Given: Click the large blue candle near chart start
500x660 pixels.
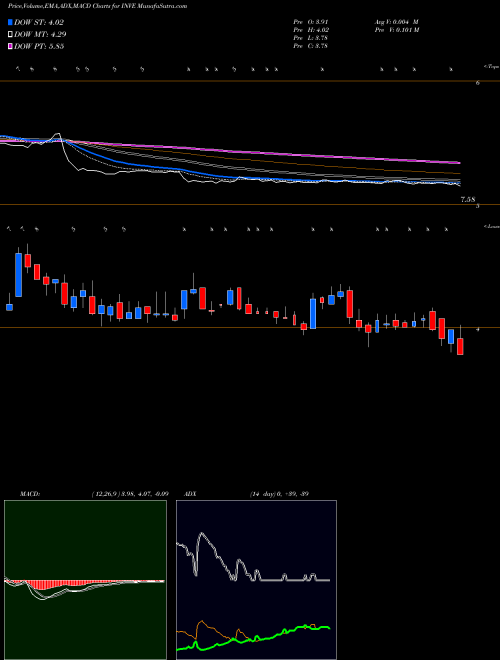Looking at the screenshot, I should pyautogui.click(x=19, y=274).
